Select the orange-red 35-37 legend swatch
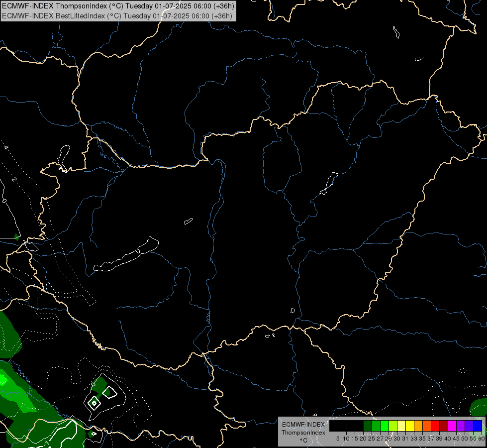This screenshot has width=487, height=448. pos(427,426)
